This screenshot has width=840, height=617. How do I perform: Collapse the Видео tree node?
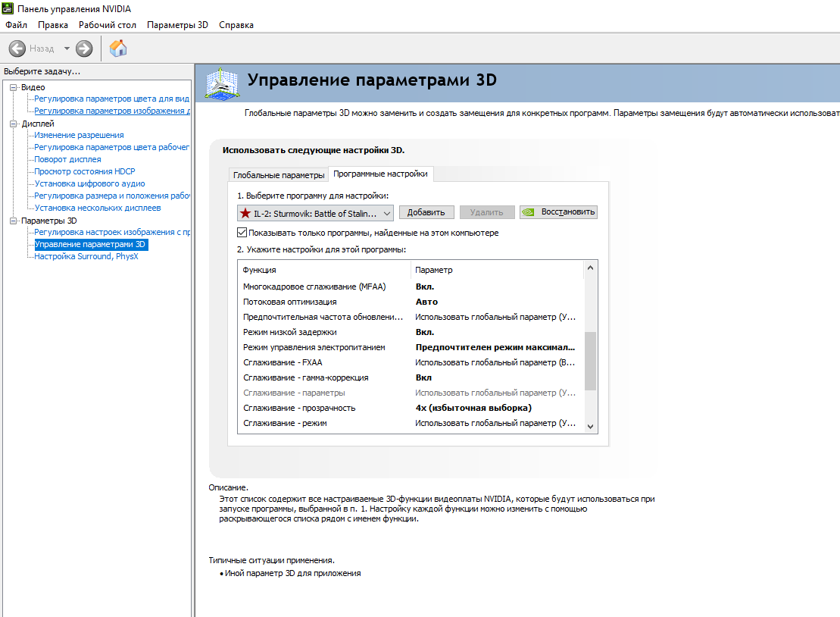click(14, 87)
